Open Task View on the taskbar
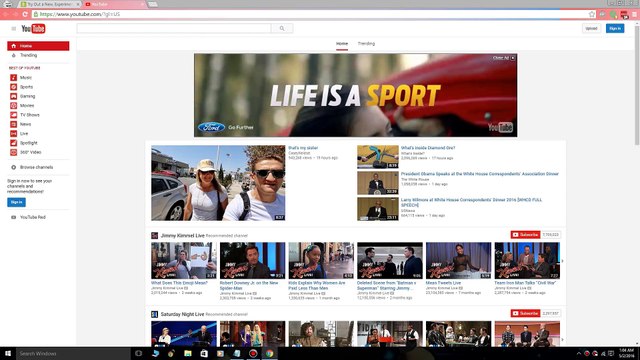The width and height of the screenshot is (640, 360). coord(138,353)
